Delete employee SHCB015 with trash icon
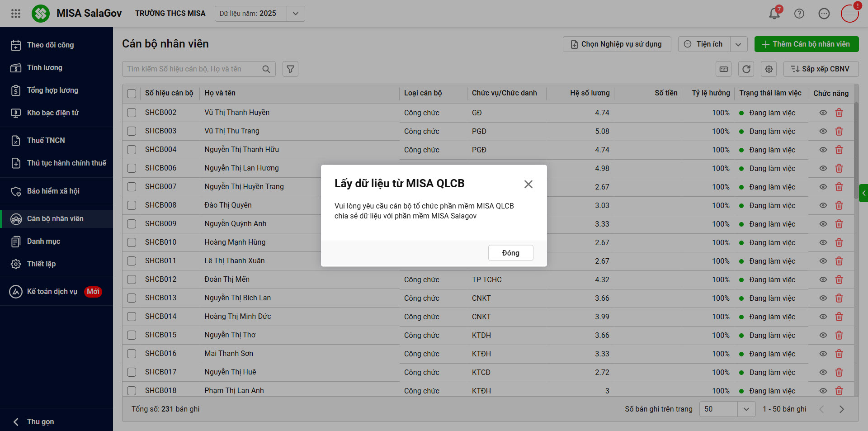Screen dimensions: 868x431 tap(839, 335)
